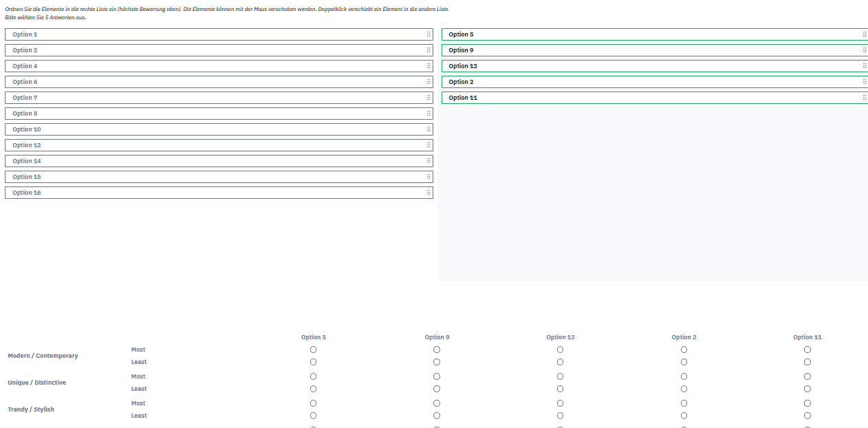Click the drag handle of Option 11
The height and width of the screenshot is (428, 868).
pyautogui.click(x=865, y=98)
